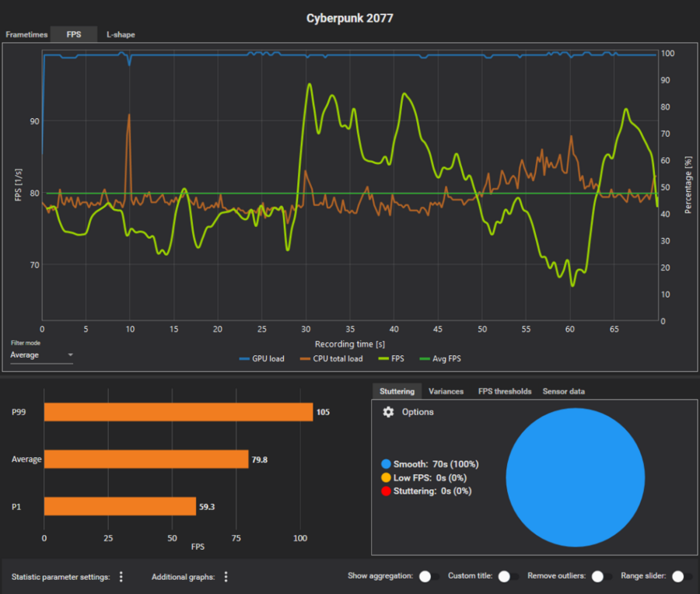The image size is (700, 594).
Task: Click the Cyberpunk 2077 chart title
Action: (349, 18)
